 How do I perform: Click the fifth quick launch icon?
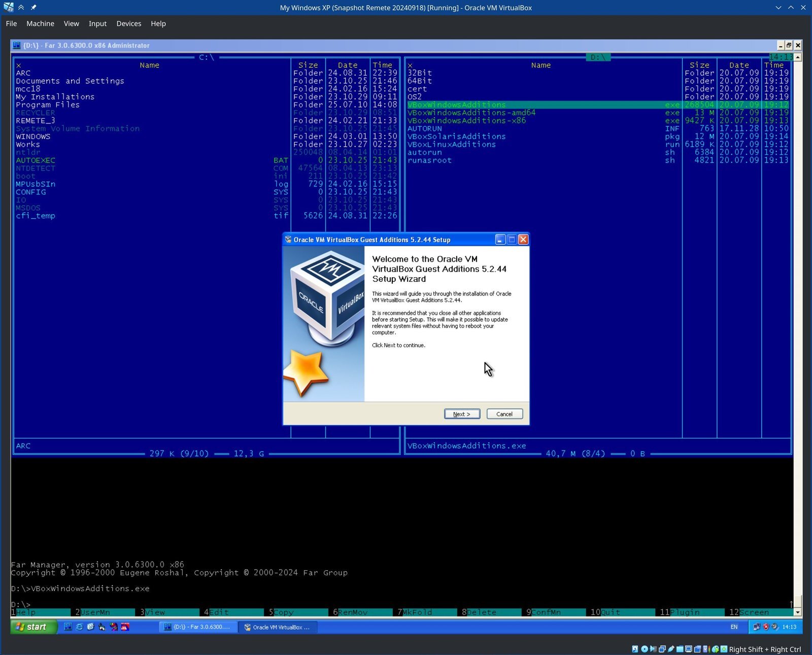(113, 627)
